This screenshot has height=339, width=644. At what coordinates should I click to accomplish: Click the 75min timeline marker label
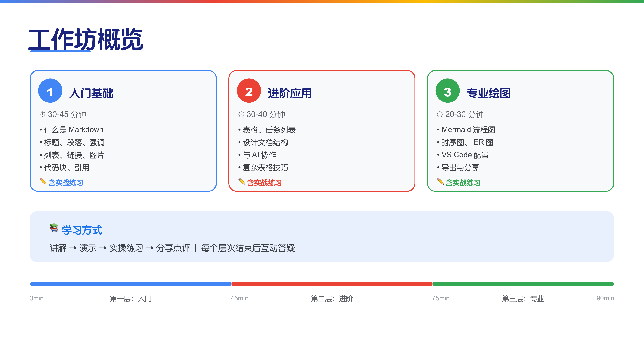tap(441, 298)
